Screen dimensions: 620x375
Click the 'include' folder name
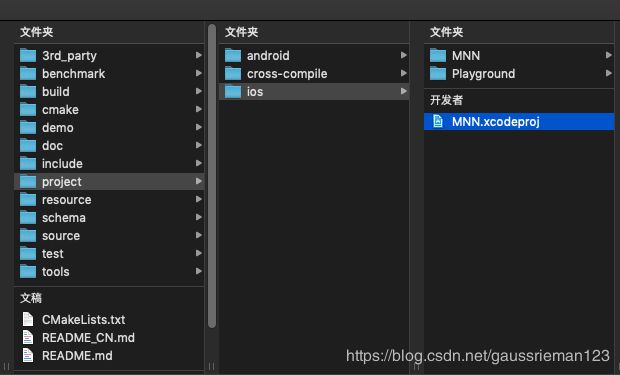[x=62, y=163]
